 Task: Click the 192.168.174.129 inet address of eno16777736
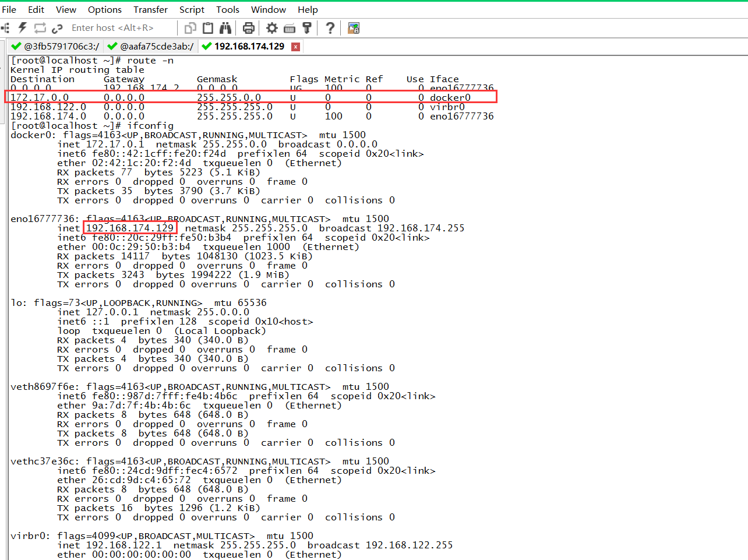130,228
